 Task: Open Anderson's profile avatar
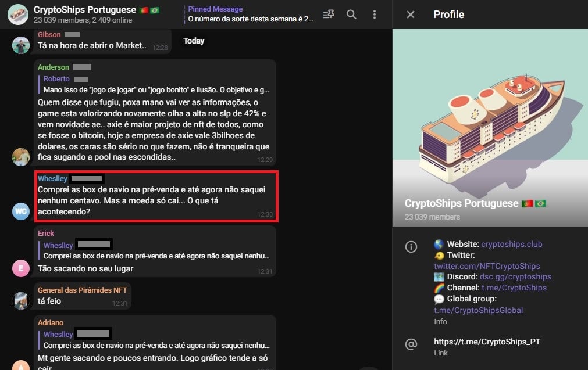tap(20, 157)
